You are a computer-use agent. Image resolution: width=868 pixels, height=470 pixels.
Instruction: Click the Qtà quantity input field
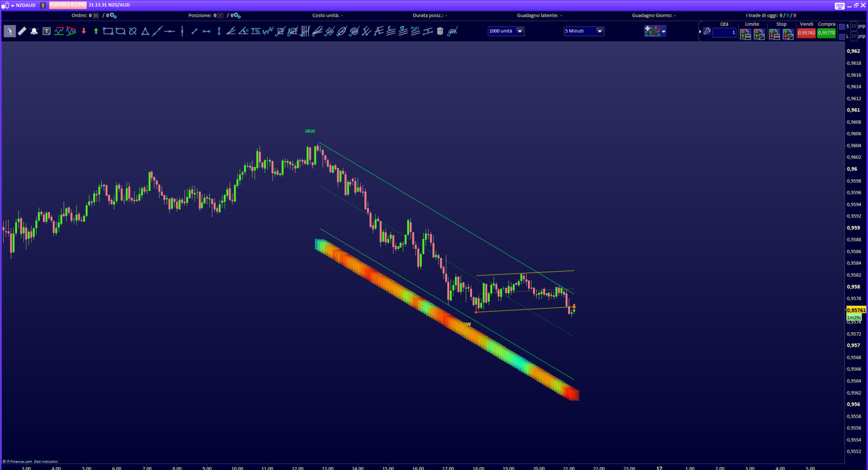click(x=724, y=33)
